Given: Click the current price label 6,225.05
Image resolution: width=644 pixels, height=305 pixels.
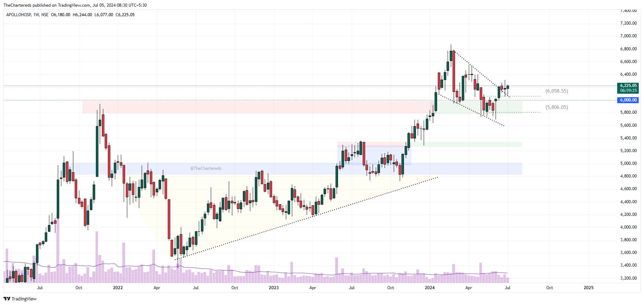Looking at the screenshot, I should (x=628, y=86).
